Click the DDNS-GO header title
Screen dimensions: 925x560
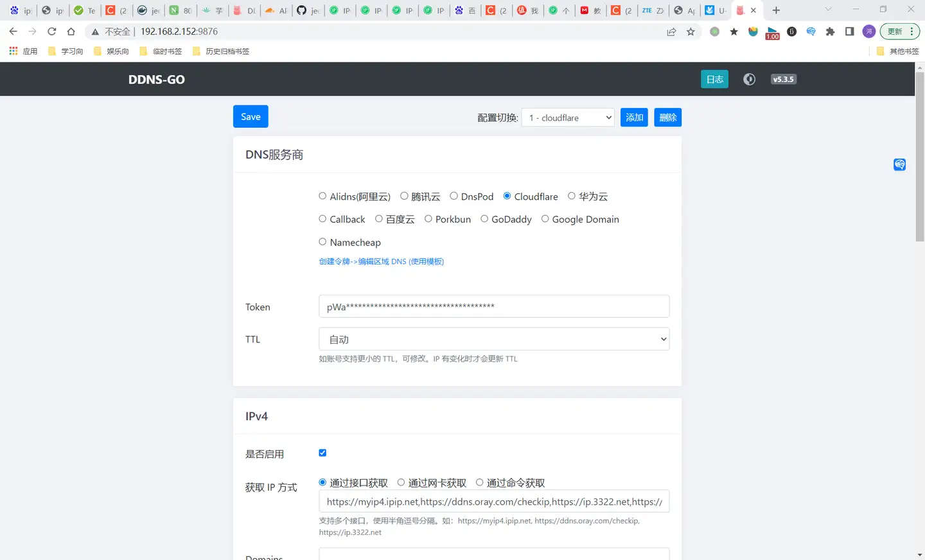click(157, 80)
